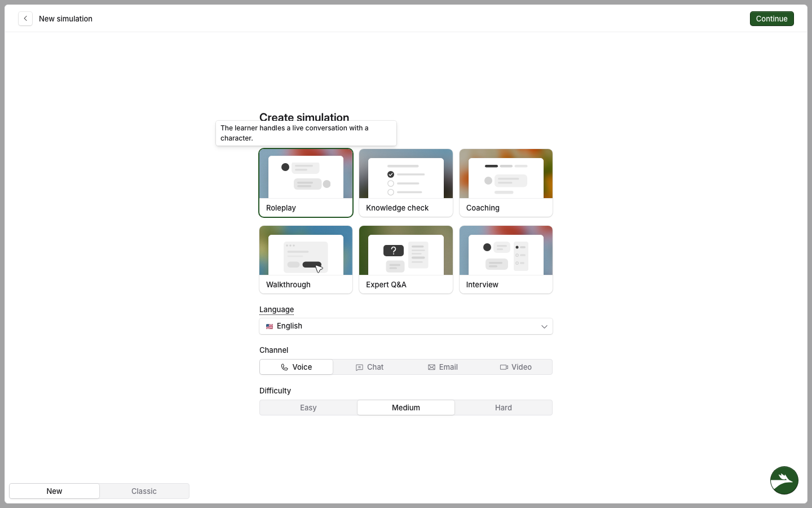Click the back arrow next to New simulation
The height and width of the screenshot is (508, 812).
25,19
